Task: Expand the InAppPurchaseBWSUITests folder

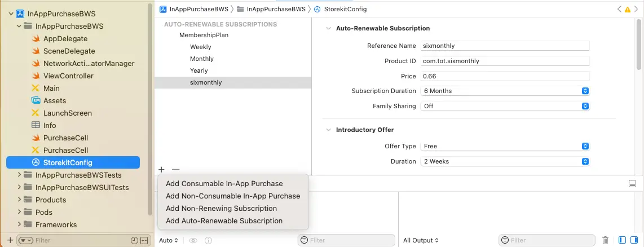Action: pyautogui.click(x=19, y=187)
